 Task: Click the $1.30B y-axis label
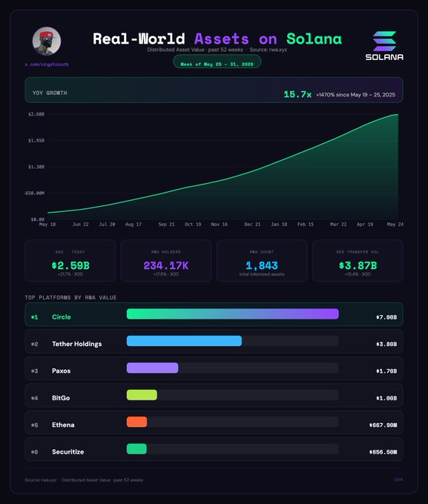click(36, 167)
